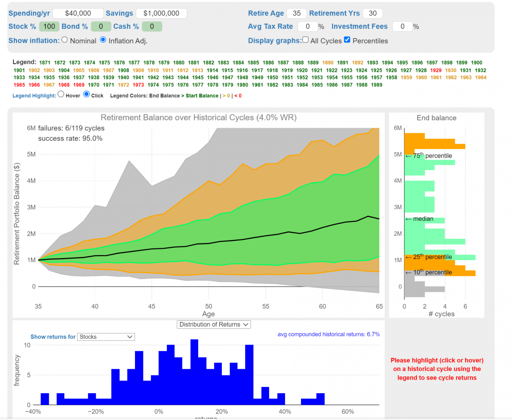Click the Stock % input box
The height and width of the screenshot is (420, 512).
[x=49, y=26]
